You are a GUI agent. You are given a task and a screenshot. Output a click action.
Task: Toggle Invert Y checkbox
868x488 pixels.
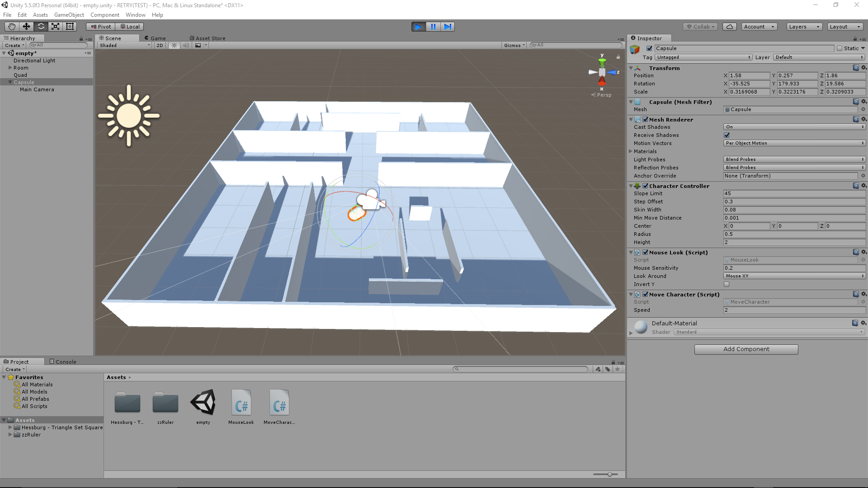tap(726, 284)
